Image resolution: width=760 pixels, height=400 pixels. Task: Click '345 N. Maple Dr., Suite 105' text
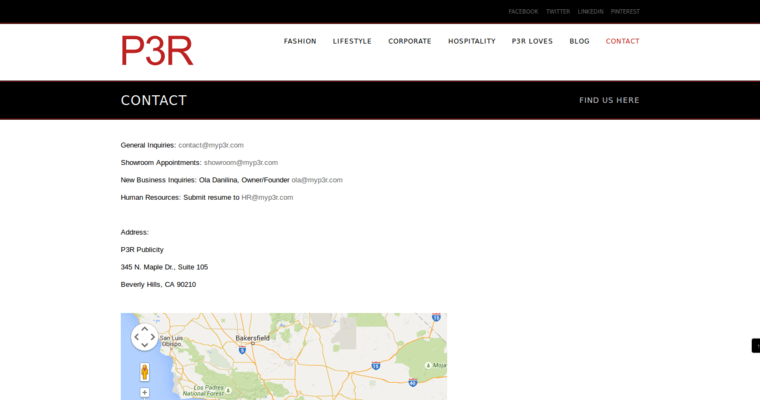pos(164,267)
